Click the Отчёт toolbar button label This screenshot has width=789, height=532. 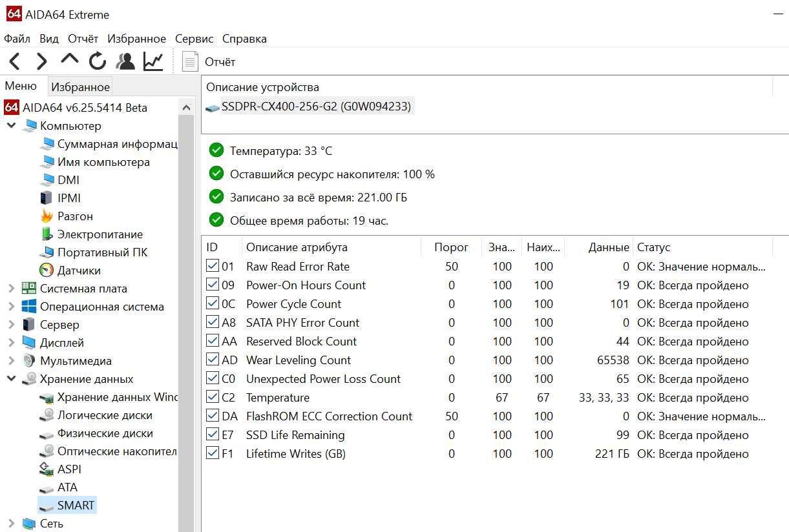[220, 62]
